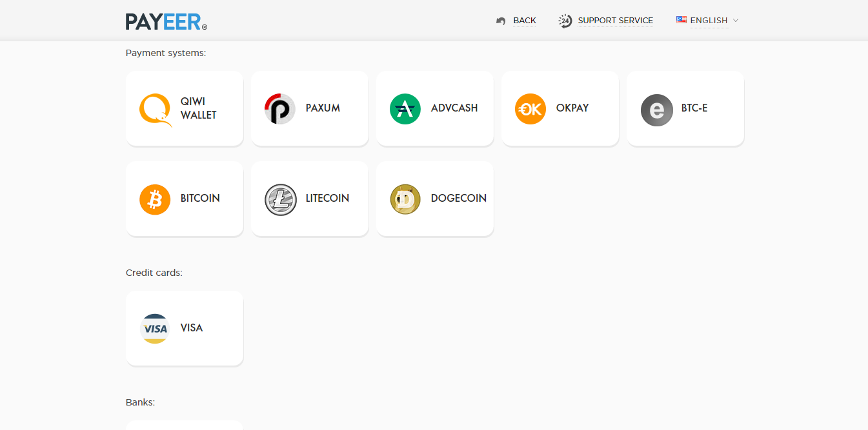The height and width of the screenshot is (430, 868).
Task: Click the American flag language icon
Action: [x=681, y=19]
